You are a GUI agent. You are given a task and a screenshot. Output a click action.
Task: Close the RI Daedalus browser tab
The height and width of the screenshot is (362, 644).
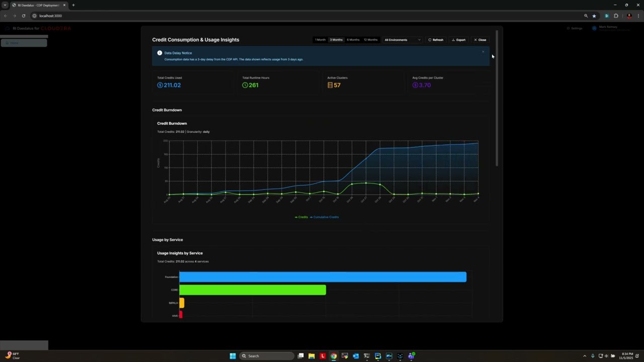[64, 5]
